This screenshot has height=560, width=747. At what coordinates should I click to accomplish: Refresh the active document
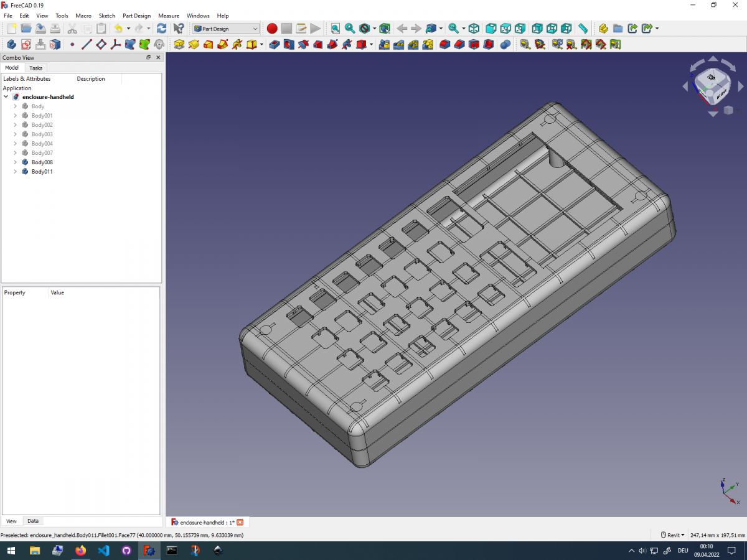pos(161,28)
